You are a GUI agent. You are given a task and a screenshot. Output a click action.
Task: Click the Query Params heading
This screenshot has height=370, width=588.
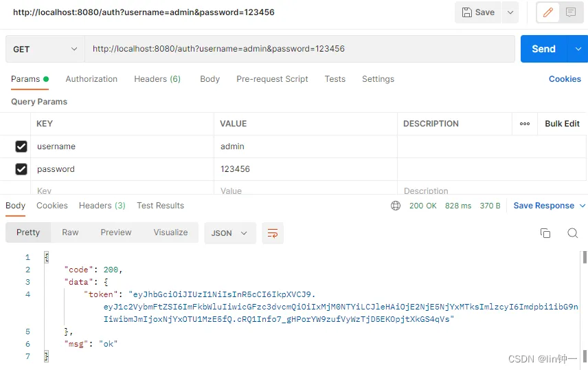[x=39, y=102]
